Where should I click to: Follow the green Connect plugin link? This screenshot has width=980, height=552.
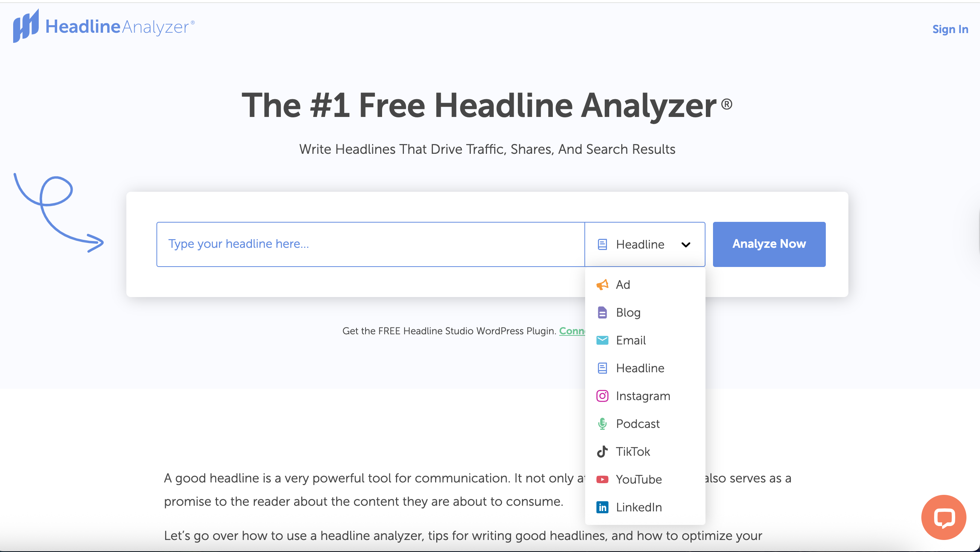(572, 331)
